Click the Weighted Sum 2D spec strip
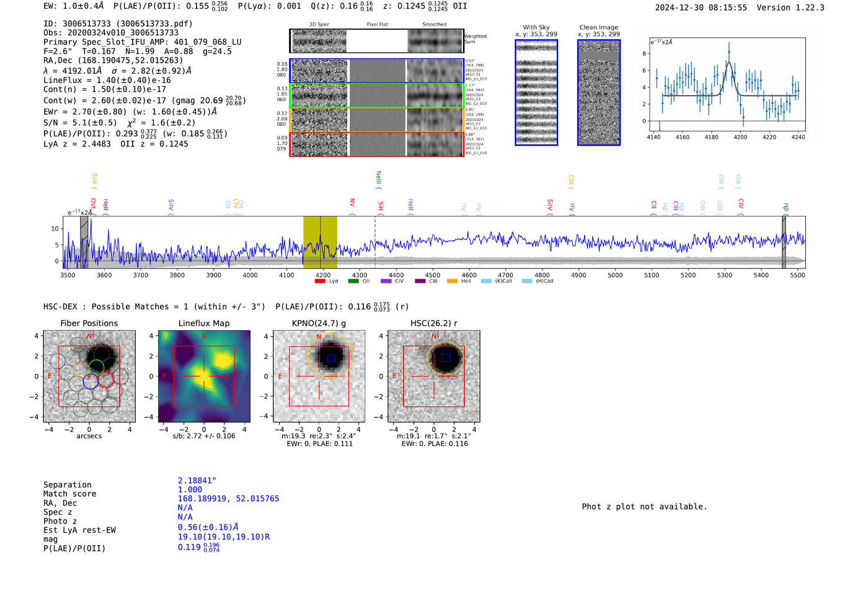Image resolution: width=868 pixels, height=591 pixels. (376, 41)
